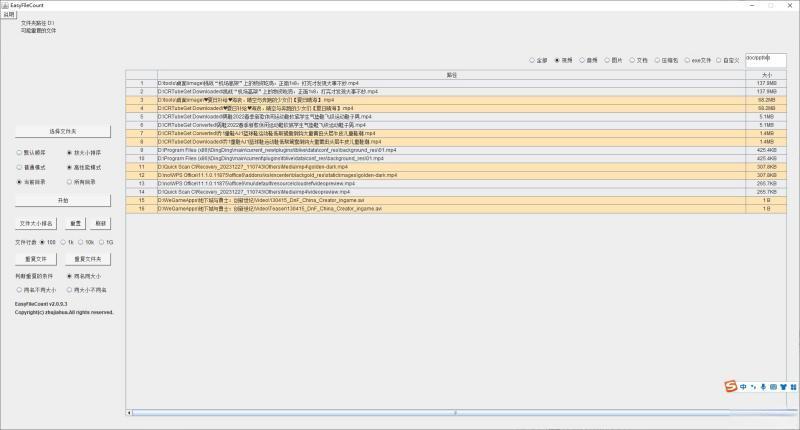This screenshot has height=430, width=800.
Task: Select the 压缩包 file type filter
Action: click(x=666, y=60)
